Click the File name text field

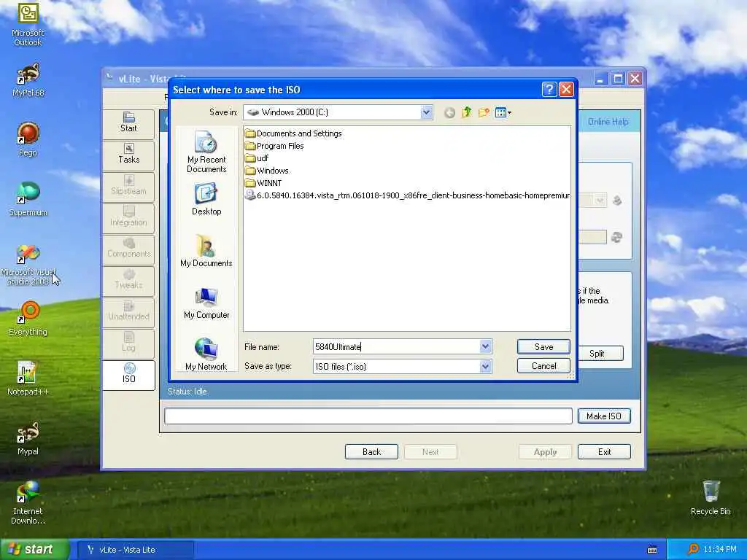point(396,346)
